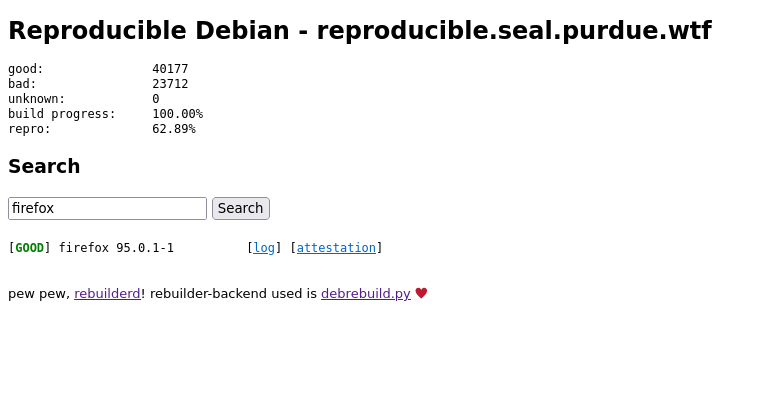
Task: Click the repro percentage 62.89%
Action: [x=174, y=129]
